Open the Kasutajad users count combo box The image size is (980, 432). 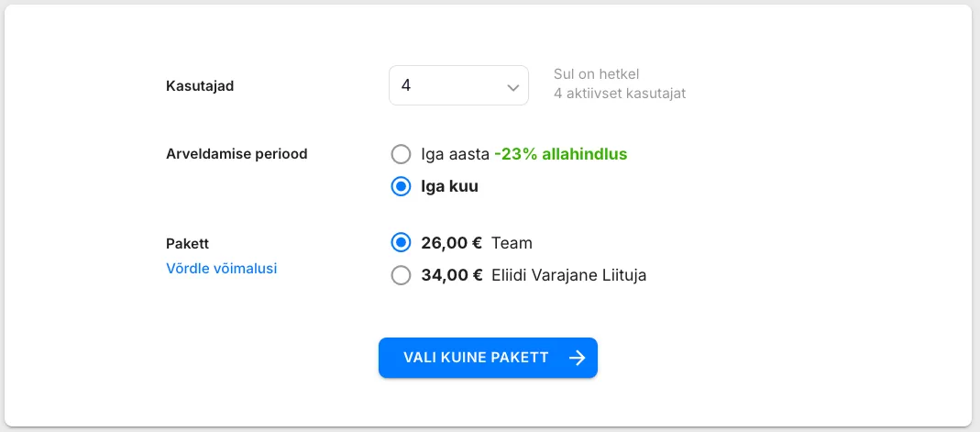pyautogui.click(x=458, y=85)
